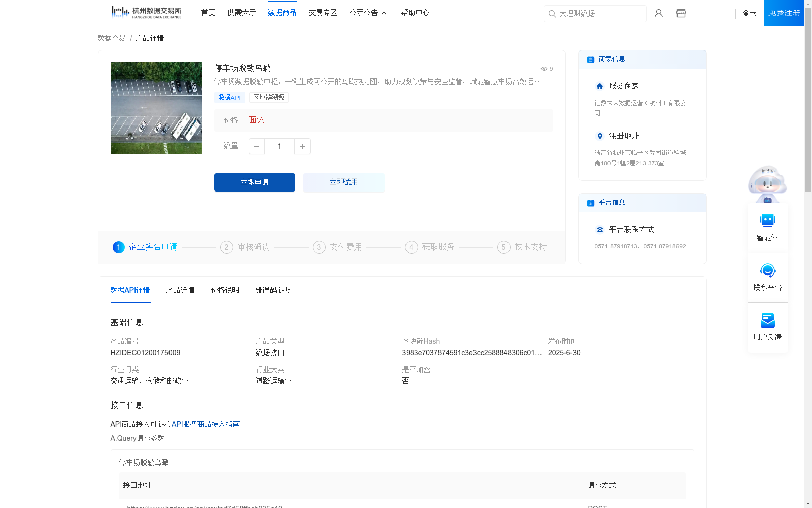Select step 2 审核确认

(x=245, y=247)
